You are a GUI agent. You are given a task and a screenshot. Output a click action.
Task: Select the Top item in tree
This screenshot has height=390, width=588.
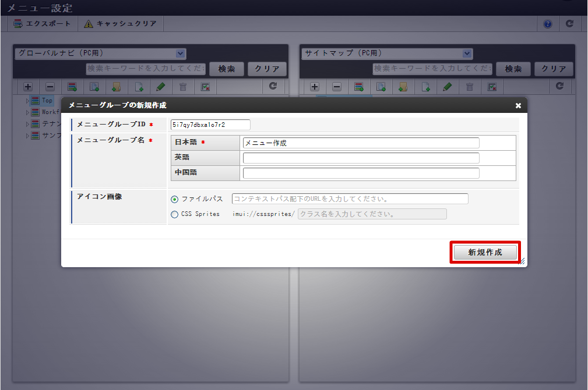47,100
